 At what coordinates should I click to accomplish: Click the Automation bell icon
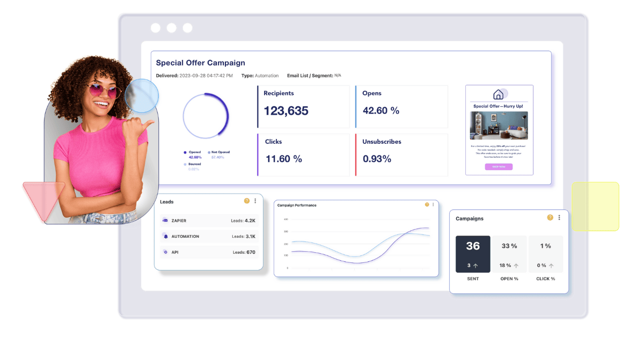(x=165, y=236)
